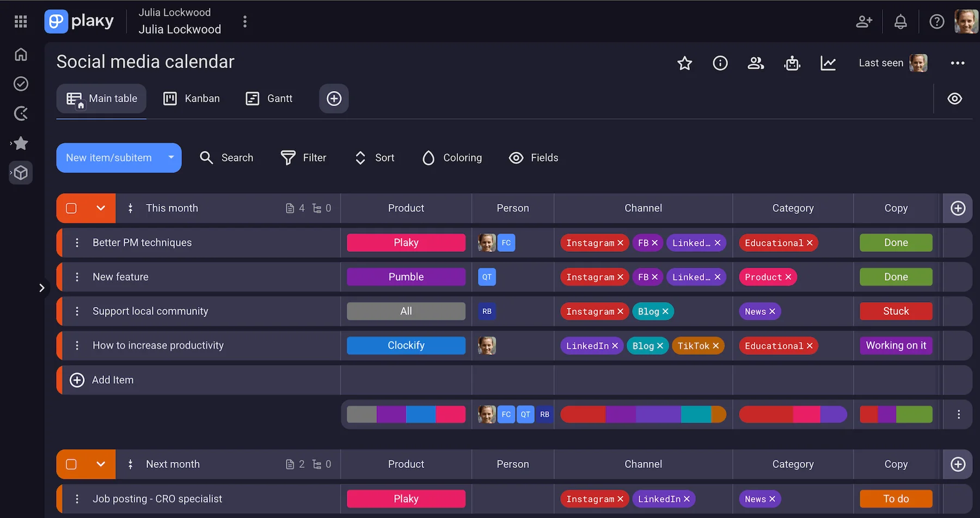The image size is (980, 518).
Task: Open the Favorites star in the sidebar
Action: click(21, 143)
